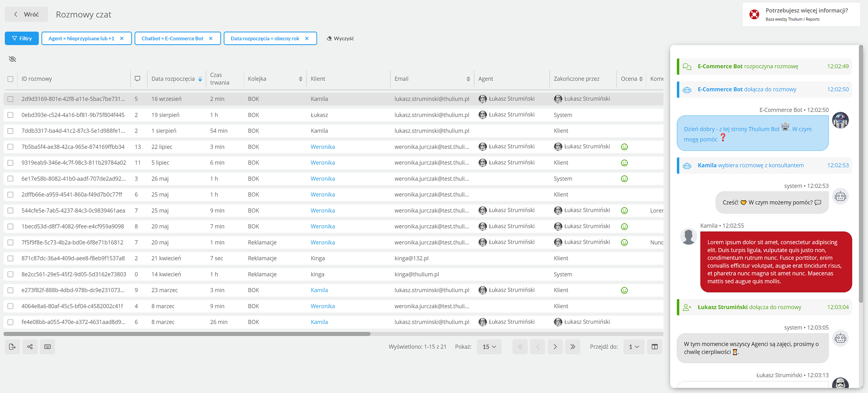Open Kamila client link in row e273f82f

tap(319, 290)
